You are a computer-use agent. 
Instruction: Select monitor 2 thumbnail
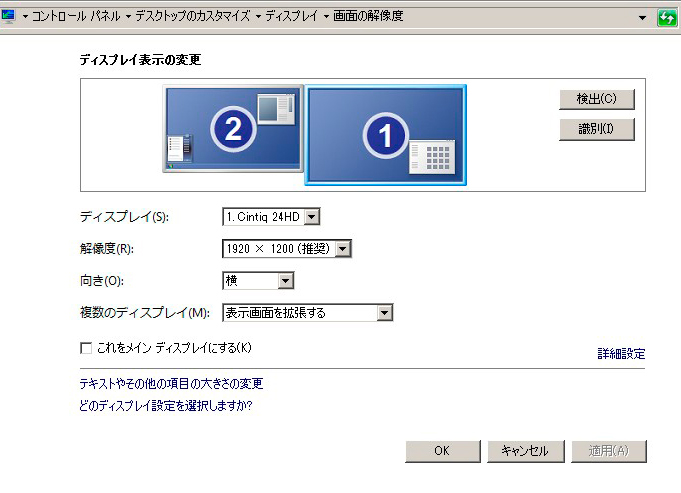tap(233, 129)
